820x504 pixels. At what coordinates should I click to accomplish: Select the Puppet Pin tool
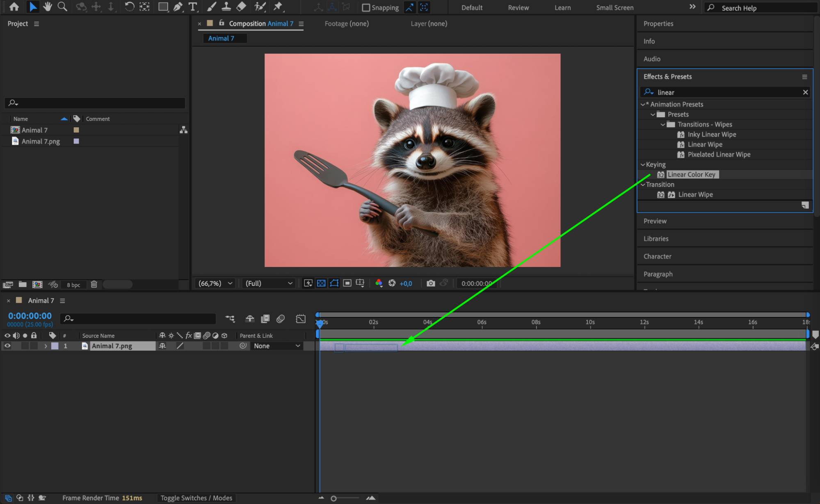(x=278, y=7)
